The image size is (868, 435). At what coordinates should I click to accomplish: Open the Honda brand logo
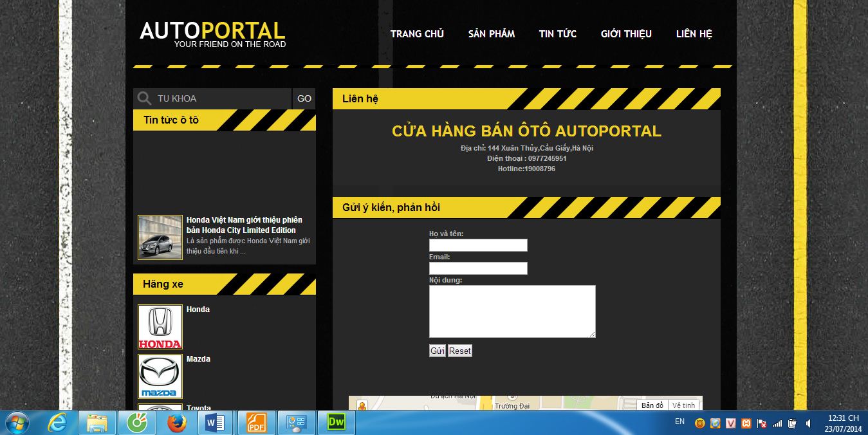point(160,327)
